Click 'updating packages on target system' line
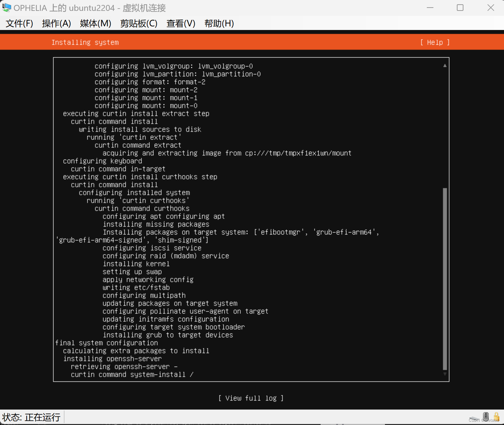 [x=170, y=303]
